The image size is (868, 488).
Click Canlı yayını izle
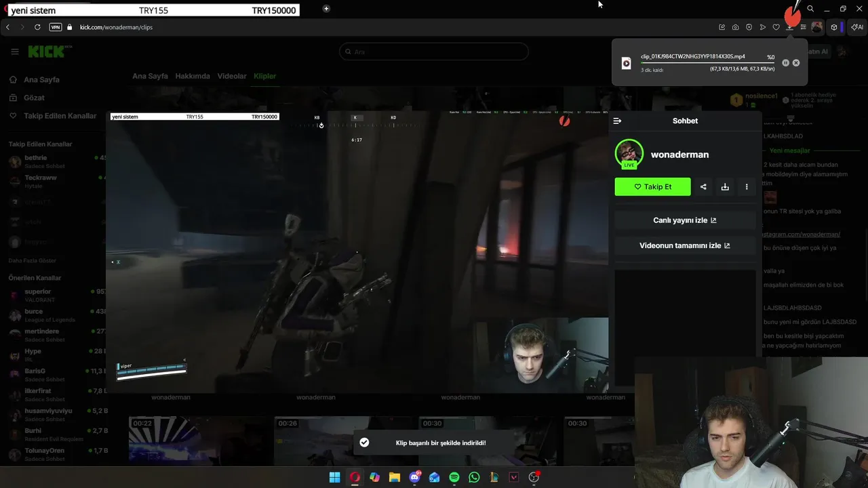tap(685, 220)
